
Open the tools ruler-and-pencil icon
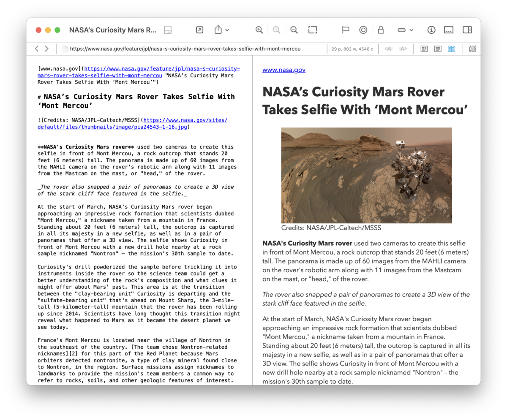coord(472,49)
